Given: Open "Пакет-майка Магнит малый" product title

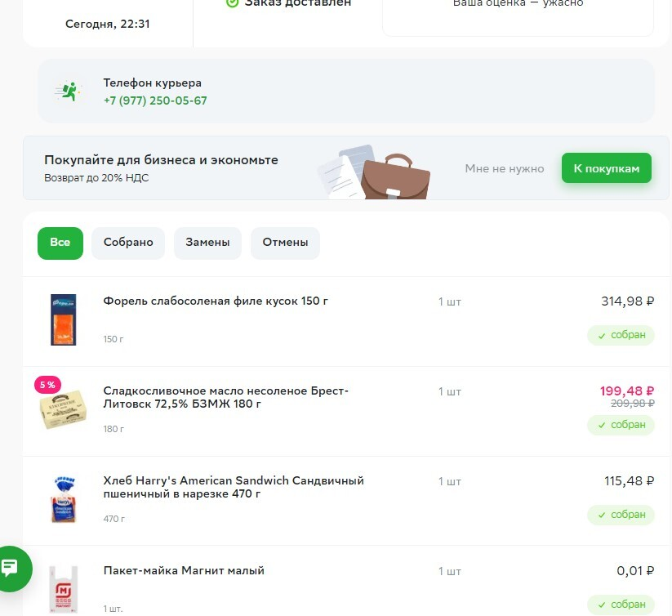Looking at the screenshot, I should (184, 570).
